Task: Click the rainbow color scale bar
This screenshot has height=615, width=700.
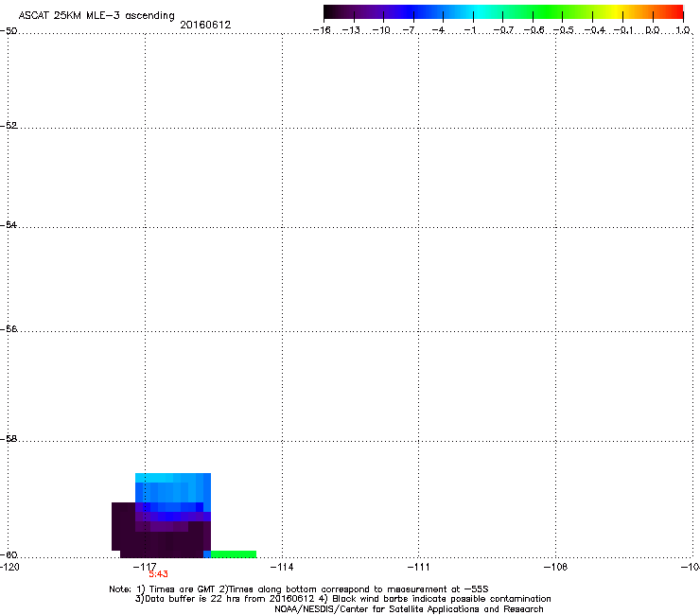Action: click(503, 12)
